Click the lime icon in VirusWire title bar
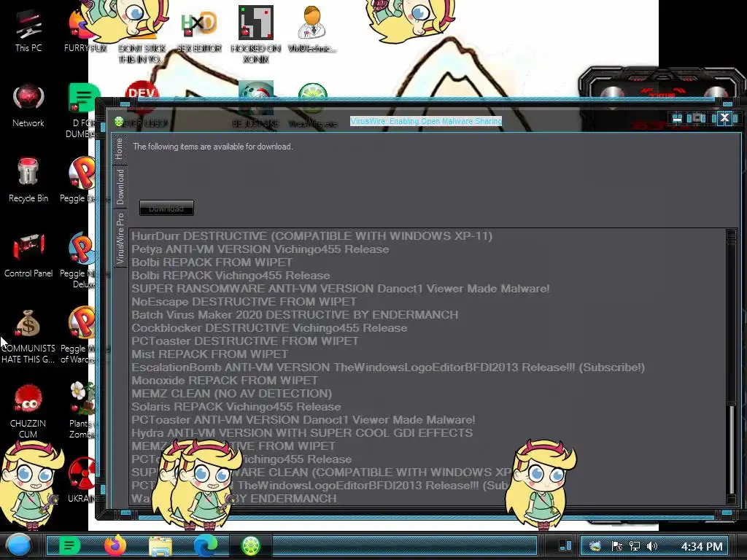This screenshot has width=747, height=560. tap(119, 122)
